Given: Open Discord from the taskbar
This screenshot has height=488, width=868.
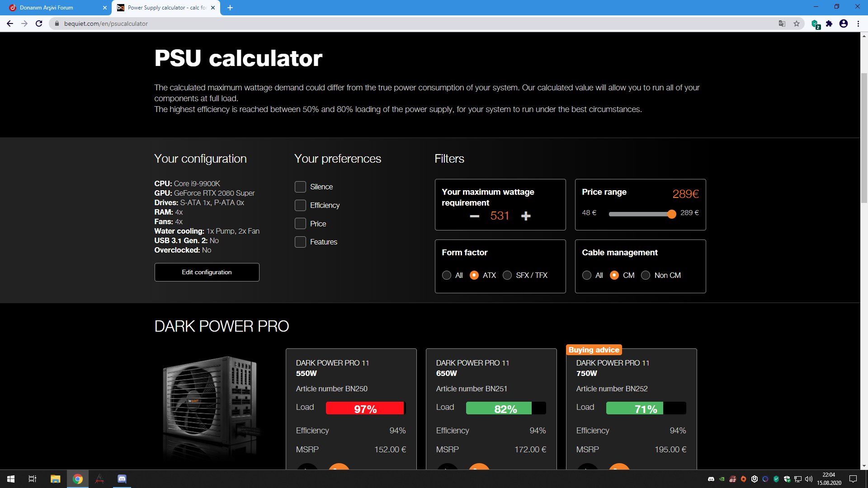Looking at the screenshot, I should click(122, 479).
